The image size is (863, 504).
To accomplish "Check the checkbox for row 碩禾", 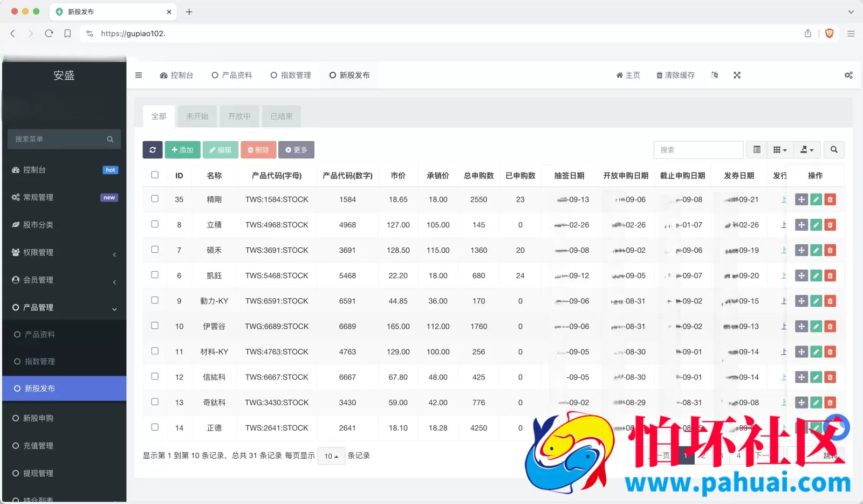I will [155, 250].
